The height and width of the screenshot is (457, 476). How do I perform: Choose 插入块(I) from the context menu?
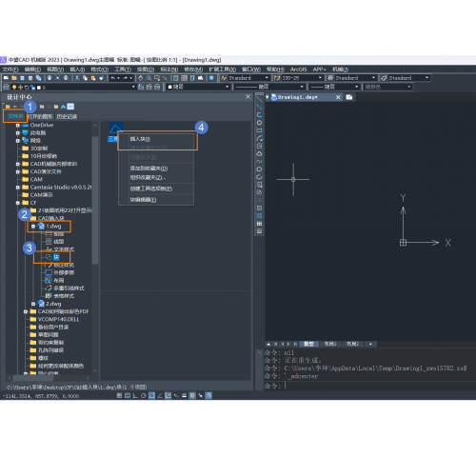[156, 139]
